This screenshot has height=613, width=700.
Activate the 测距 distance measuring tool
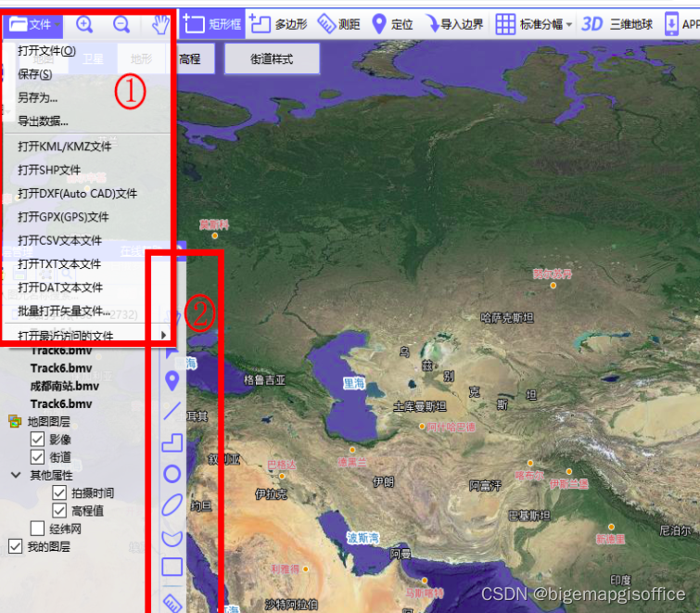point(338,24)
